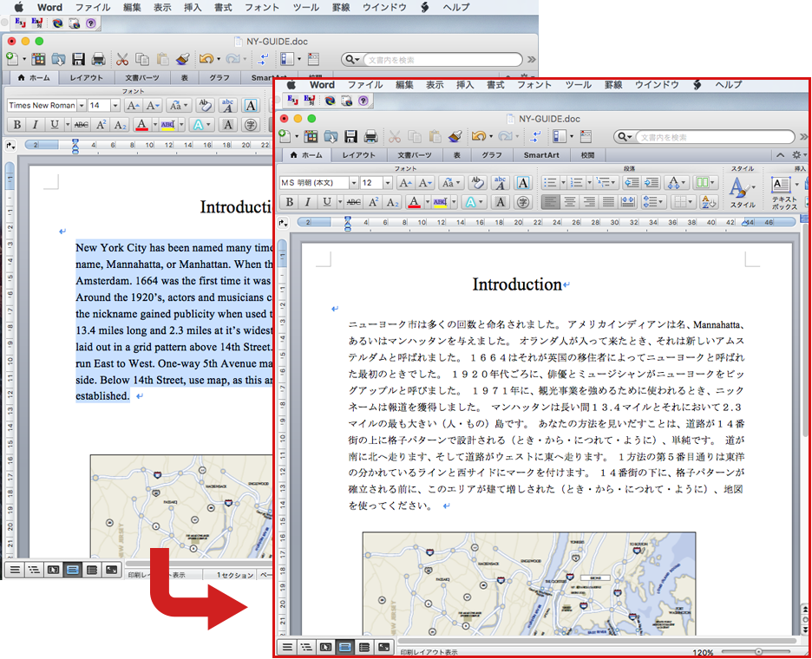Open Change Case Aa dropdown in right window
The width and height of the screenshot is (812, 659).
450,183
